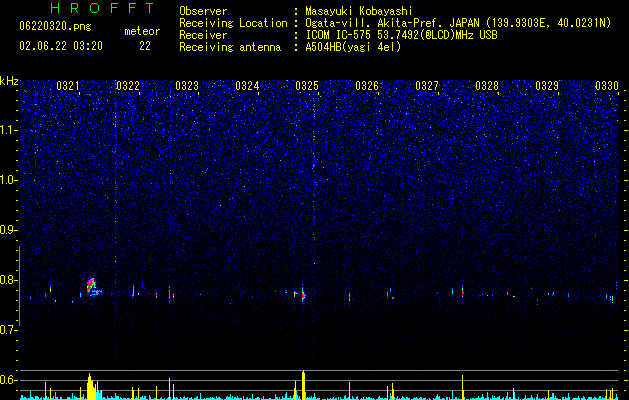Click the 0325 time marker
The image size is (629, 400).
(x=307, y=86)
